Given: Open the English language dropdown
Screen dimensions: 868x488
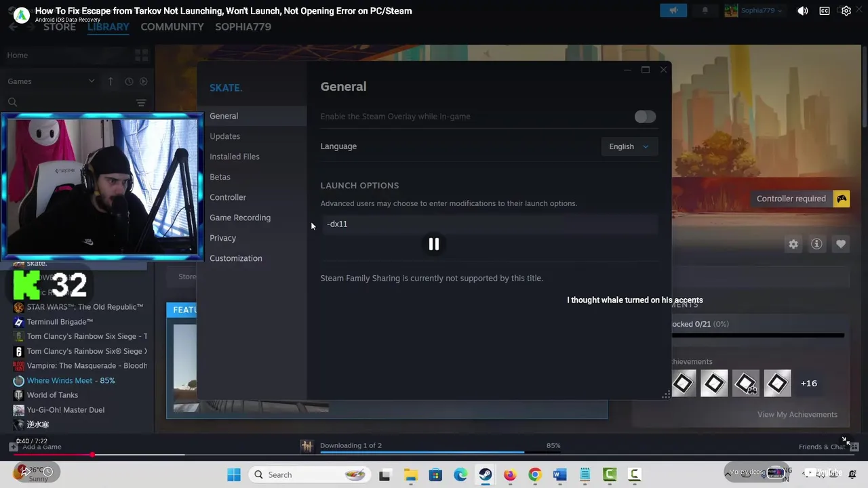Looking at the screenshot, I should tap(629, 146).
